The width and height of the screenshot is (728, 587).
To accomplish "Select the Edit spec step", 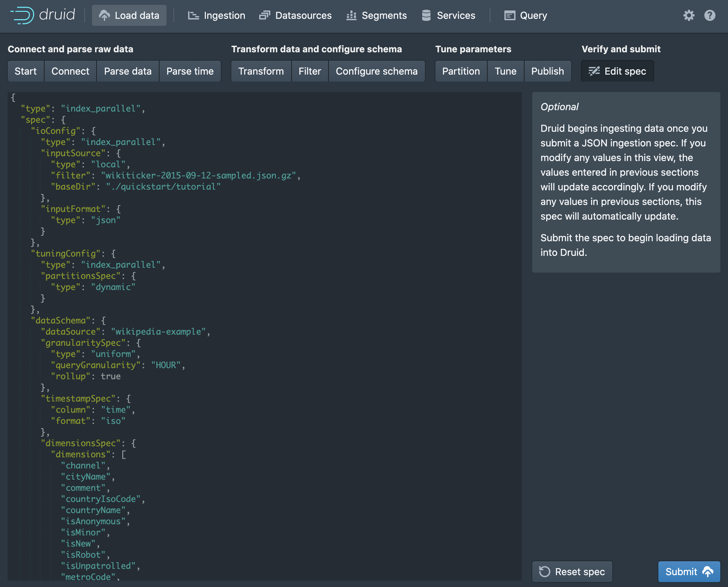I will tap(617, 71).
